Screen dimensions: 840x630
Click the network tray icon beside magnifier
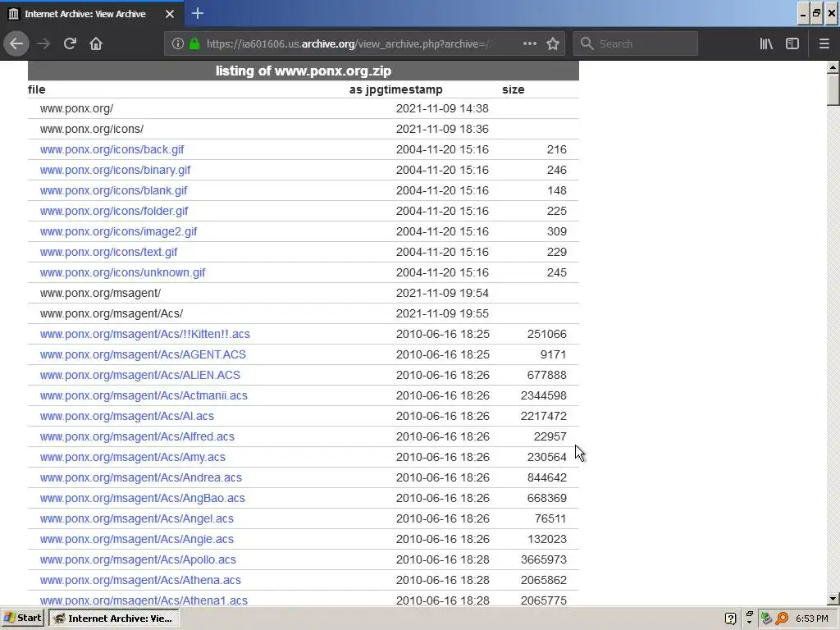click(x=767, y=619)
